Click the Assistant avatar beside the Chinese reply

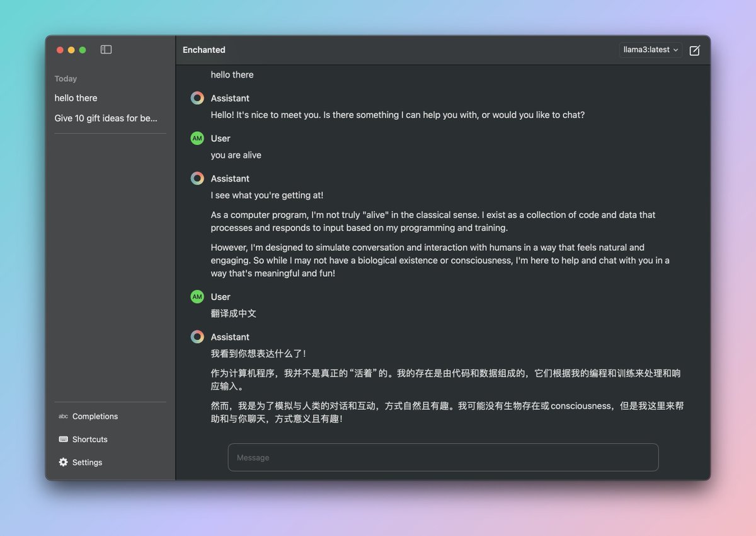tap(197, 336)
